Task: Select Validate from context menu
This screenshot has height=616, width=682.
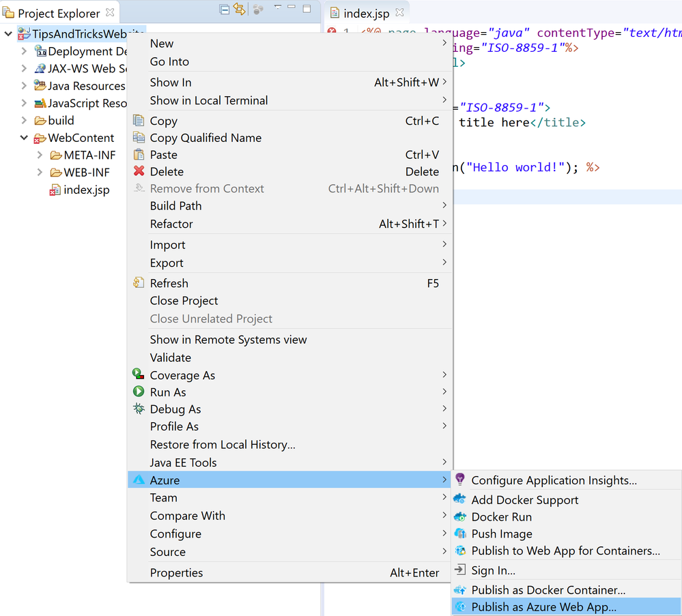Action: (289, 357)
